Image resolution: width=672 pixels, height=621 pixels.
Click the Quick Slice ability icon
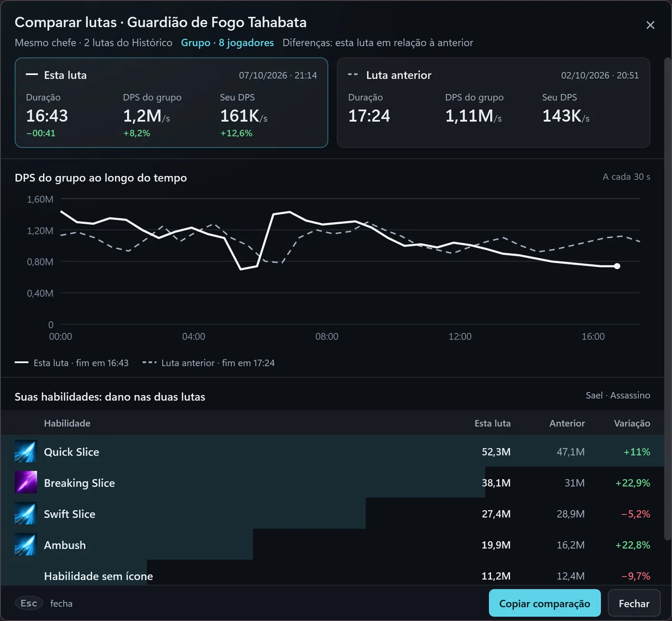point(26,451)
